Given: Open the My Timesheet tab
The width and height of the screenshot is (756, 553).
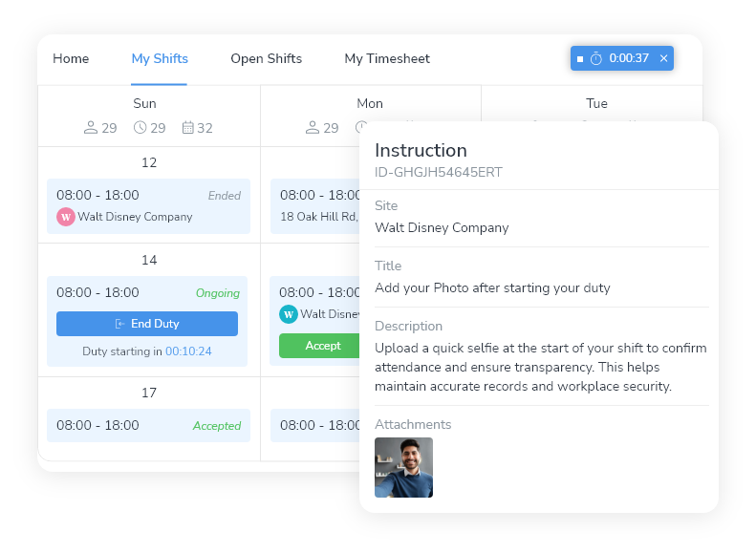Looking at the screenshot, I should 387,59.
